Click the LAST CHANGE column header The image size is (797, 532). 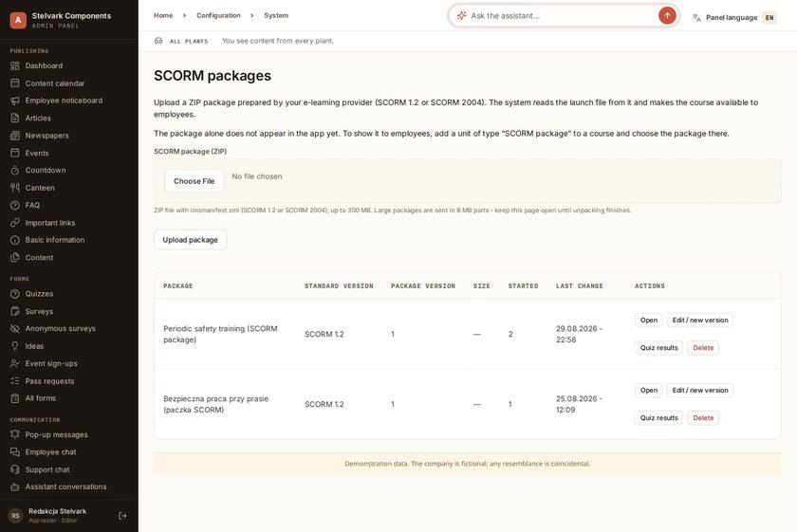(x=580, y=286)
